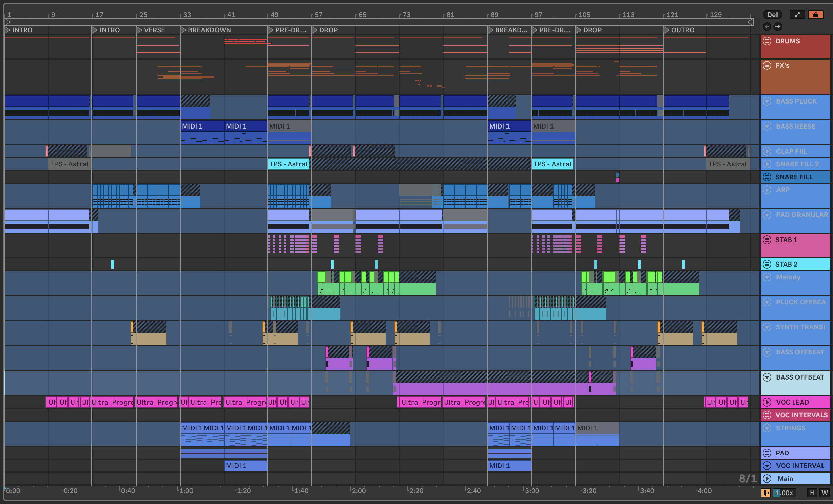The height and width of the screenshot is (504, 833).
Task: Jump to the previous locator arrow
Action: (x=767, y=27)
